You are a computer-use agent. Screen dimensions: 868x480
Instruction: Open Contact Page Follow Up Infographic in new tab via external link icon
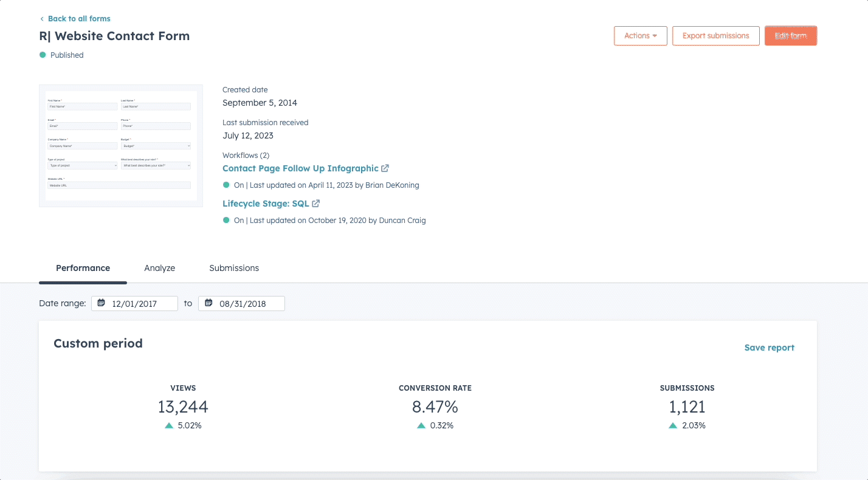(x=385, y=168)
